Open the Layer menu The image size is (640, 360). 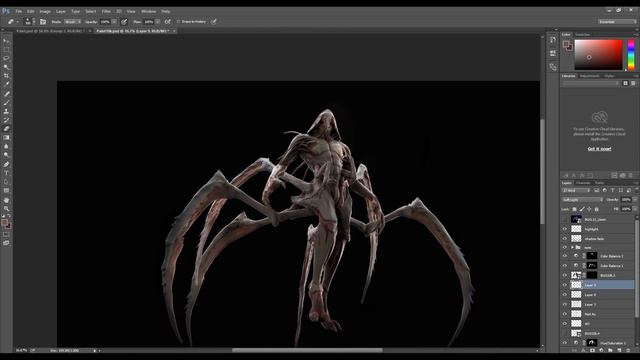pyautogui.click(x=61, y=11)
